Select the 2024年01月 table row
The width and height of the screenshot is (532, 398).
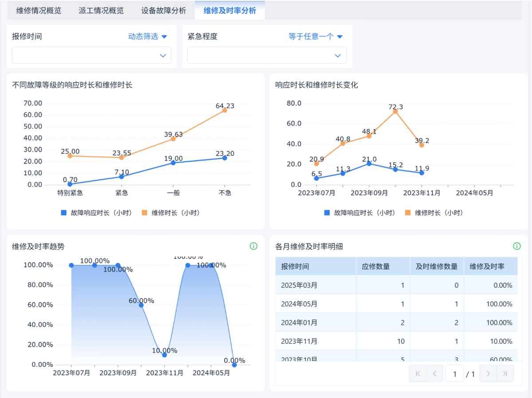[396, 322]
